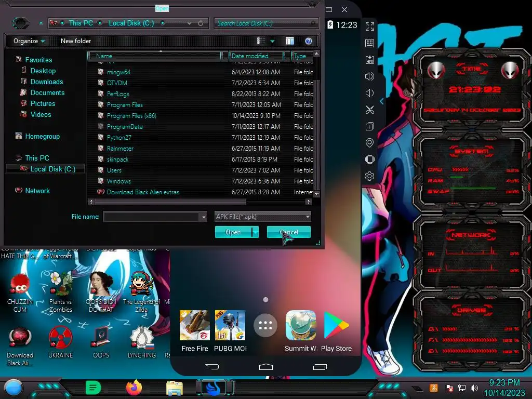Click Local Disk (C:) in the address path
This screenshot has width=532, height=399.
tap(131, 23)
